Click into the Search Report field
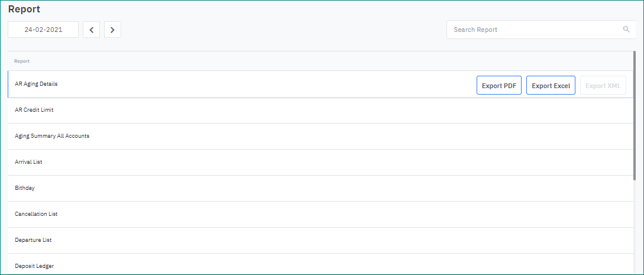The width and height of the screenshot is (644, 275). [x=532, y=30]
